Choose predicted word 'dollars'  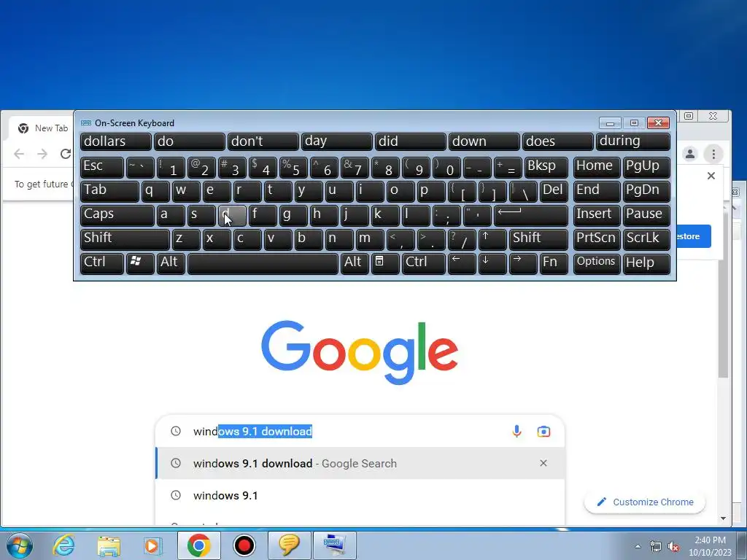pyautogui.click(x=116, y=141)
